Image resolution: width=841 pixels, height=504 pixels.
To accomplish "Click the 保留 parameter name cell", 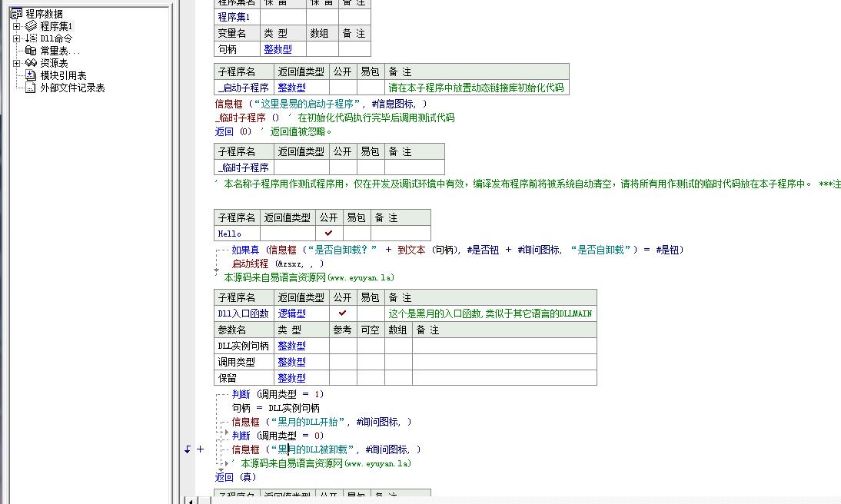I will [x=244, y=377].
